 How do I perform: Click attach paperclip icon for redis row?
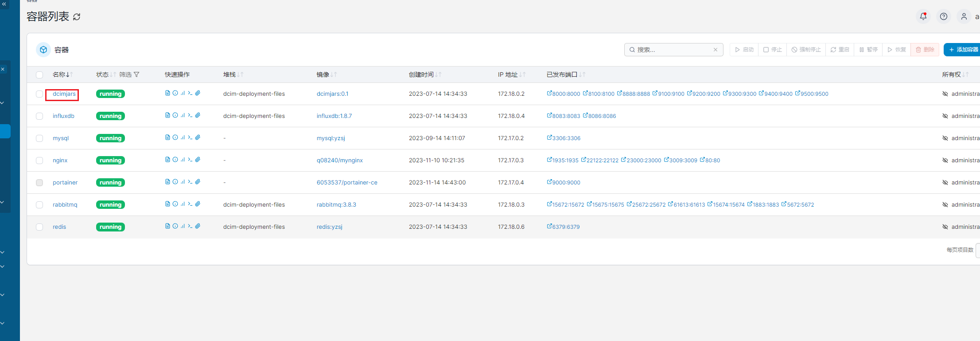(198, 226)
